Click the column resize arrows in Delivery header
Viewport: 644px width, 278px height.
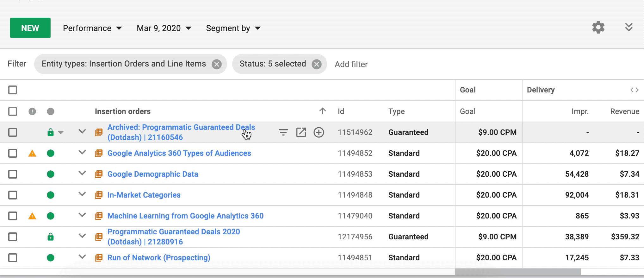[x=634, y=90]
